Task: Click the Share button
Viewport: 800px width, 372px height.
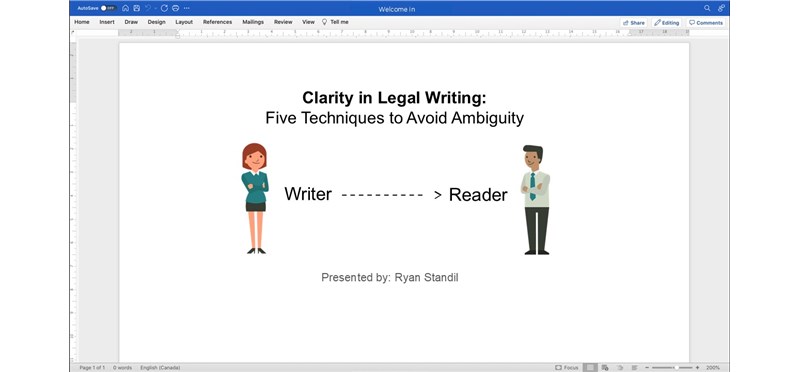Action: 634,23
